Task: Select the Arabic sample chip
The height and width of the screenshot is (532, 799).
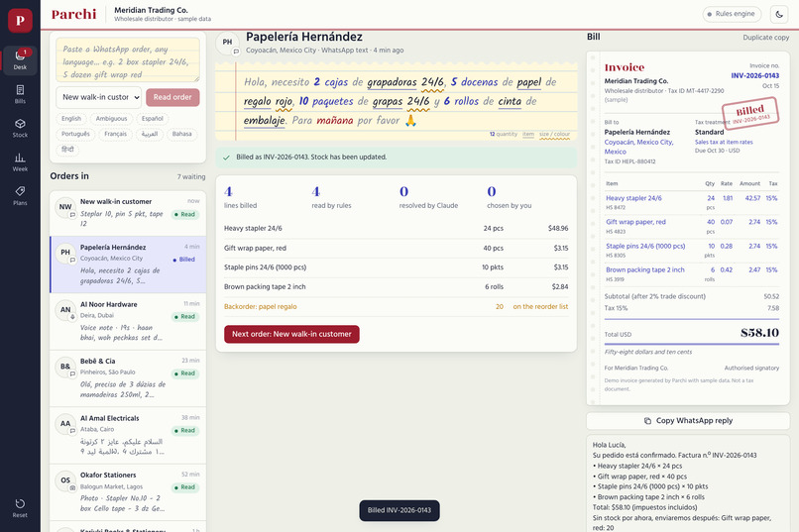Action: (x=150, y=134)
